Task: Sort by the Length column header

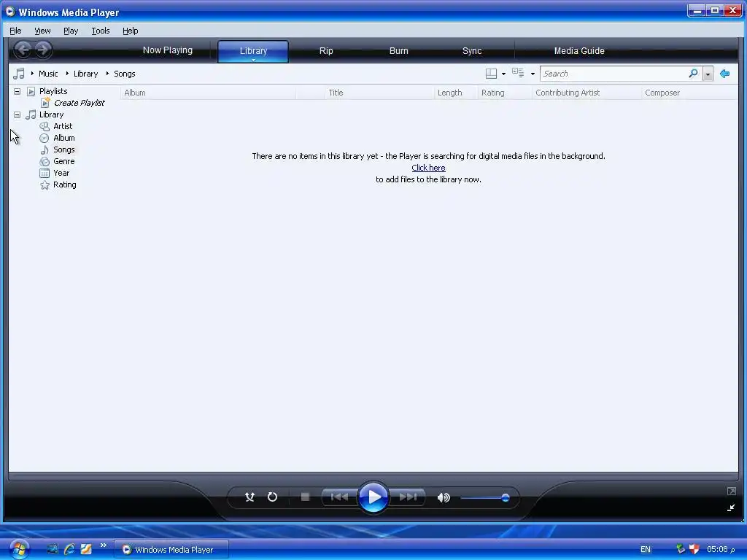Action: pyautogui.click(x=456, y=93)
